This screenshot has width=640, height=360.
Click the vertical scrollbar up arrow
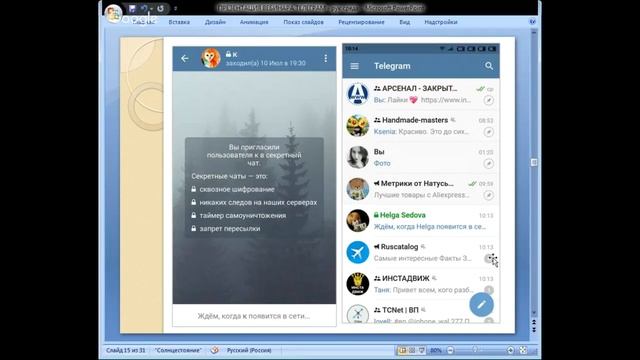(x=533, y=32)
